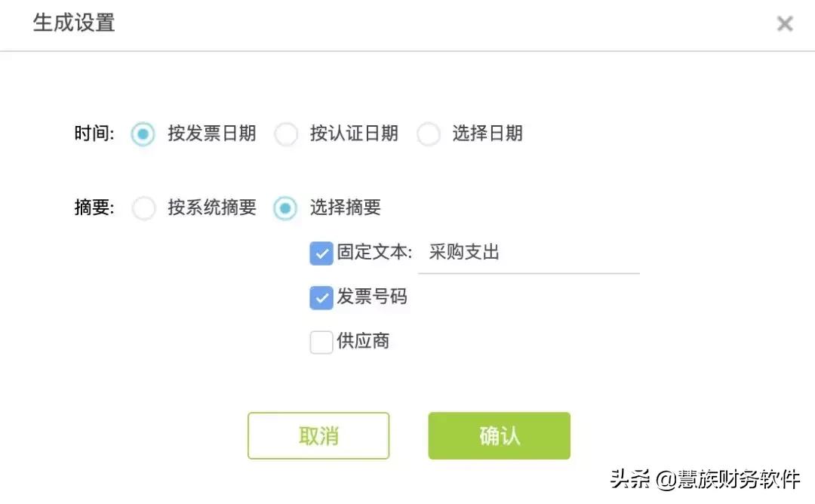Click the 生成设置 dialog title
The height and width of the screenshot is (504, 815).
pos(73,23)
